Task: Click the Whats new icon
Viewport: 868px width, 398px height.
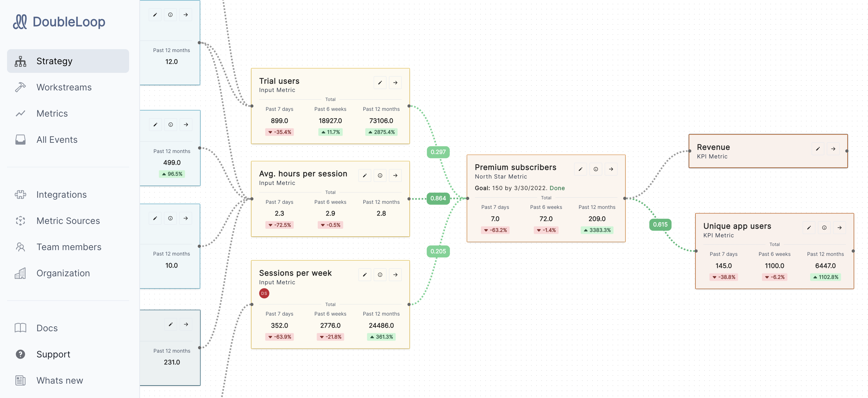Action: click(x=20, y=380)
